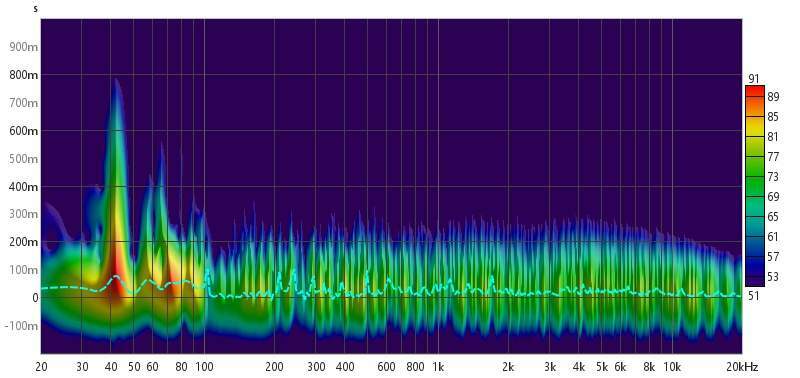Click the 100 label on the frequency axis

point(205,367)
